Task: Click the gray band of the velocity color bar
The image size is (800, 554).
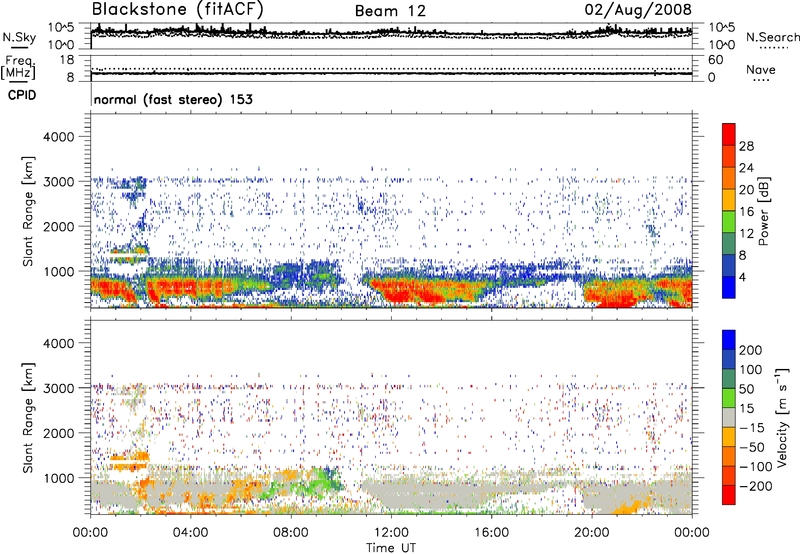Action: coord(729,418)
